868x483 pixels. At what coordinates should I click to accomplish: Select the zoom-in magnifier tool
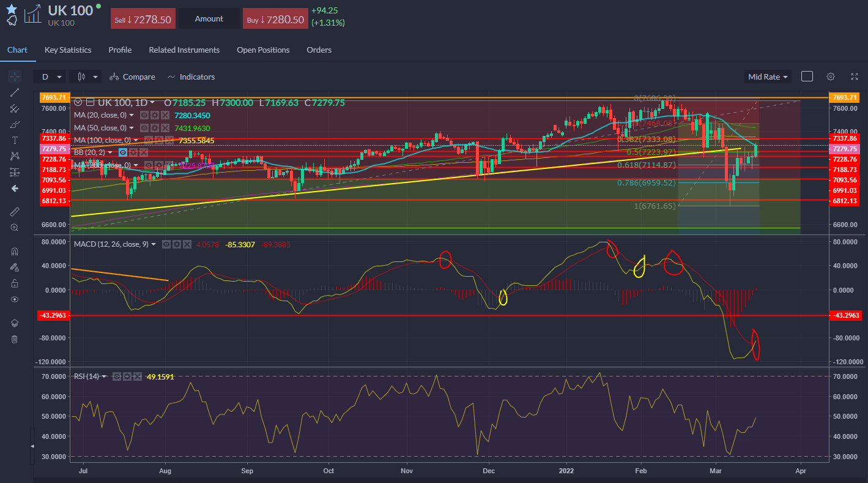[x=15, y=227]
